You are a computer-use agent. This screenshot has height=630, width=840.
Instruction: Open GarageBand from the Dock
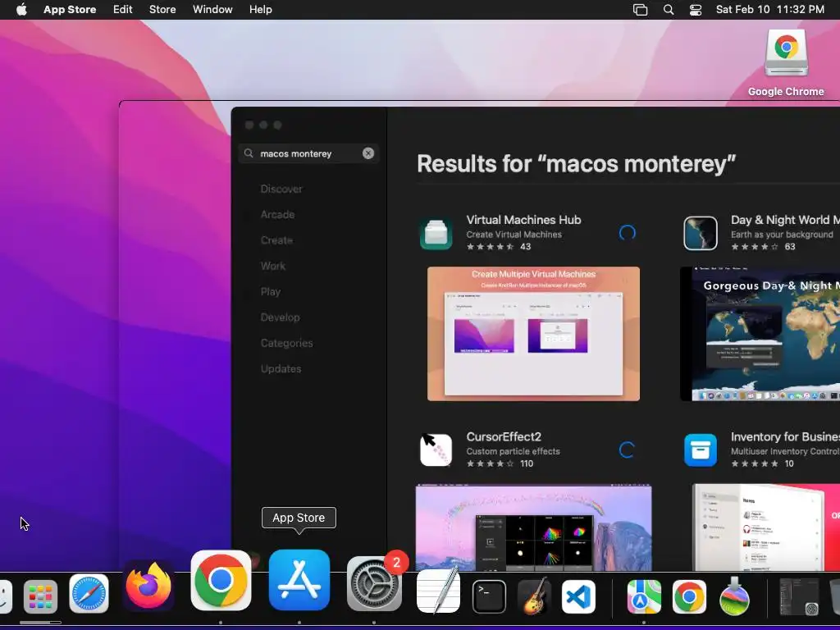[x=533, y=596]
